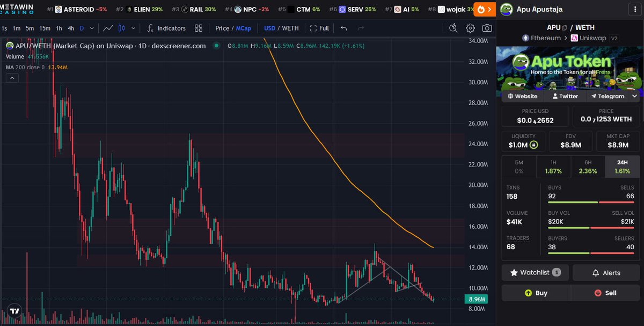Click the liquidity lock icon

[533, 144]
